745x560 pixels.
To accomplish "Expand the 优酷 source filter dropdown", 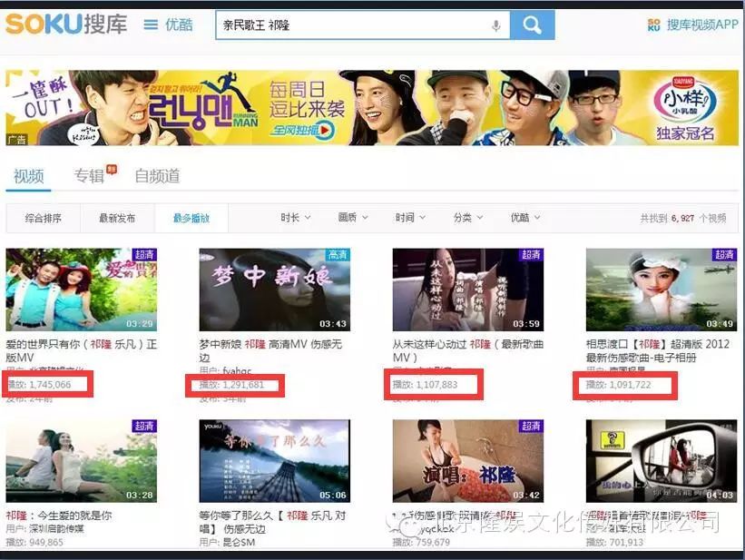I will pyautogui.click(x=525, y=218).
